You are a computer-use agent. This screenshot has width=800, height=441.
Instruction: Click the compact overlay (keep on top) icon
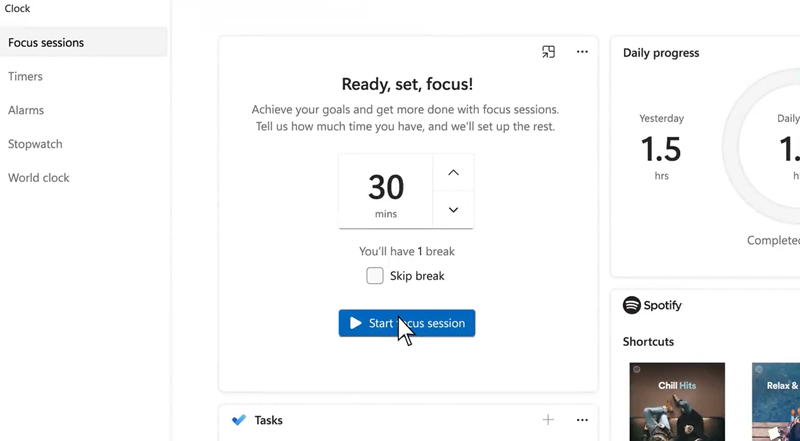tap(548, 52)
